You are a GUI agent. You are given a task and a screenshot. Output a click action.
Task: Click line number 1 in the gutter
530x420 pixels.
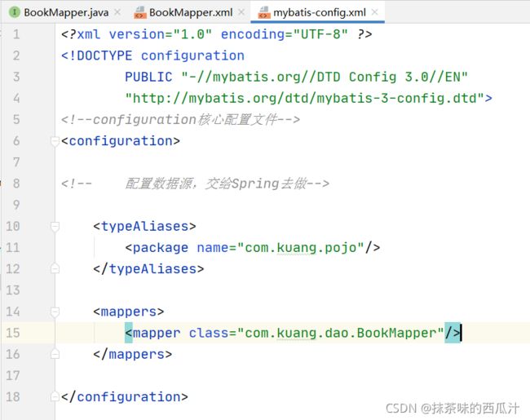(x=15, y=34)
